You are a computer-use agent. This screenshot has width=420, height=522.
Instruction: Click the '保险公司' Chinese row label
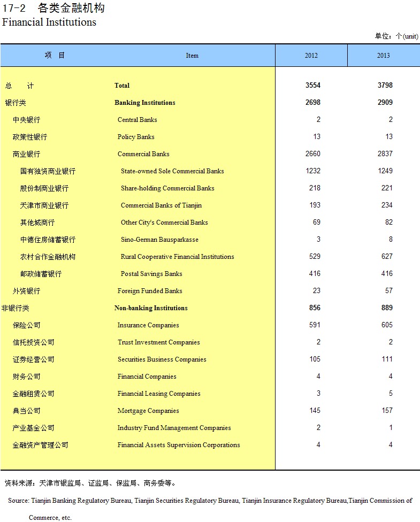click(x=27, y=325)
